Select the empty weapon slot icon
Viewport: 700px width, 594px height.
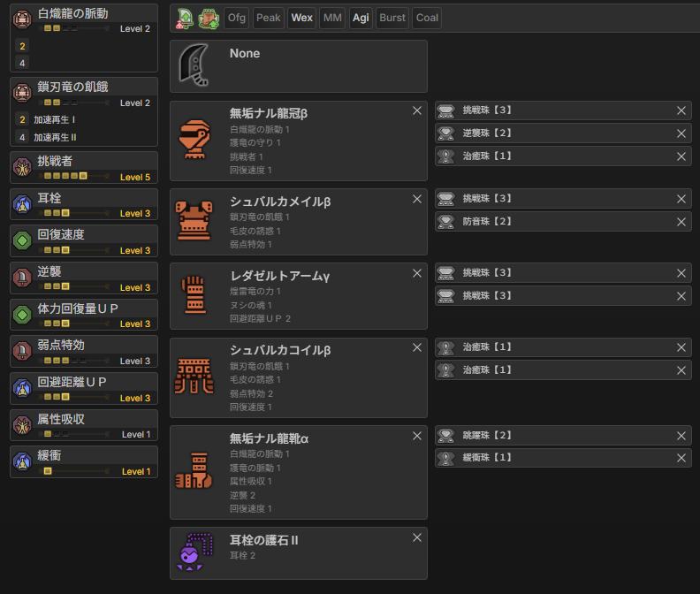click(194, 66)
